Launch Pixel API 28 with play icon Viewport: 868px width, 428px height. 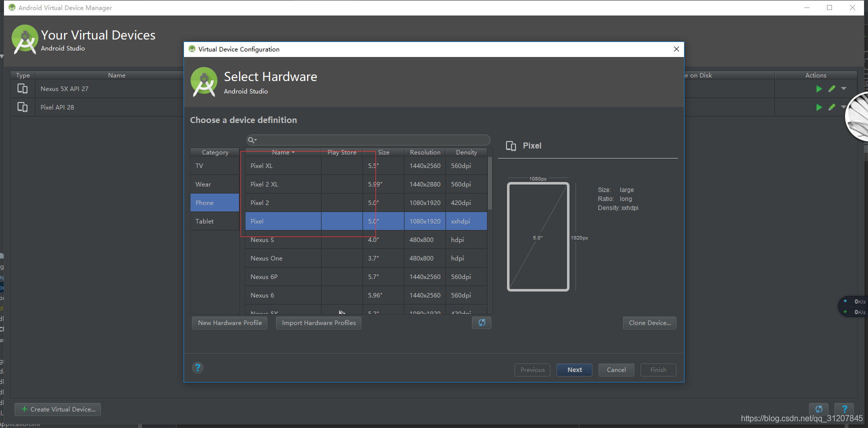point(819,107)
